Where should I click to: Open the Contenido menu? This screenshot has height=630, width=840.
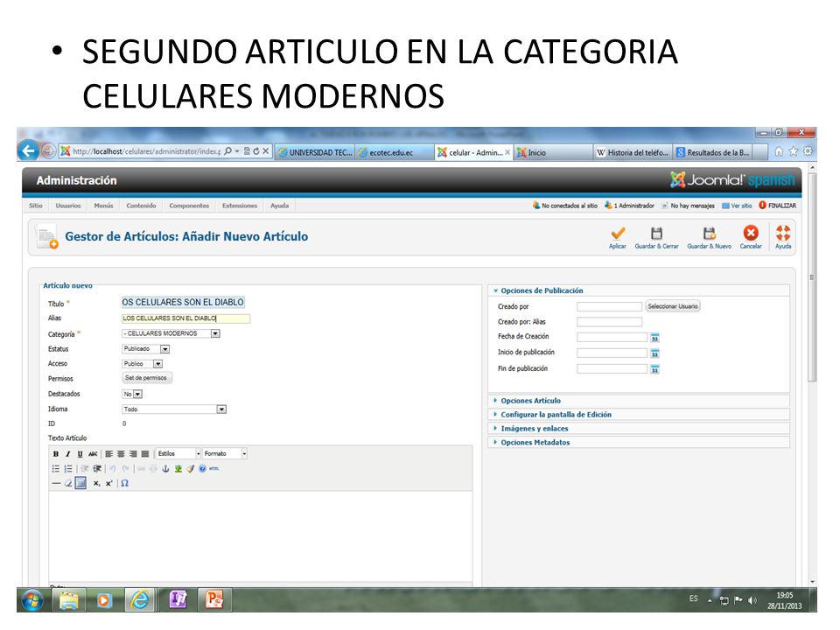[142, 206]
